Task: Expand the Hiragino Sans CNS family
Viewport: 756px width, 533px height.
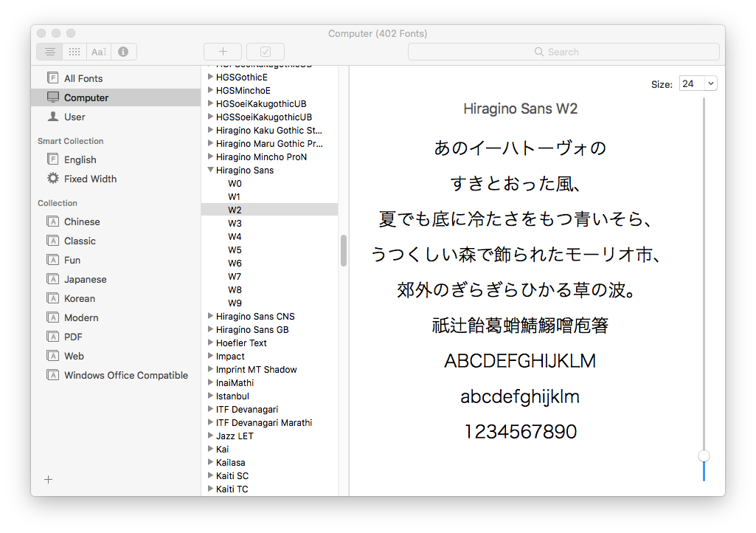Action: (x=210, y=316)
